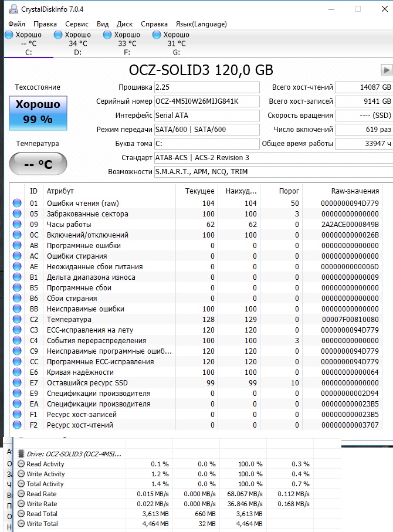This screenshot has height=532, width=393.
Task: Switch to drive G: at 31 °C
Action: [x=176, y=43]
